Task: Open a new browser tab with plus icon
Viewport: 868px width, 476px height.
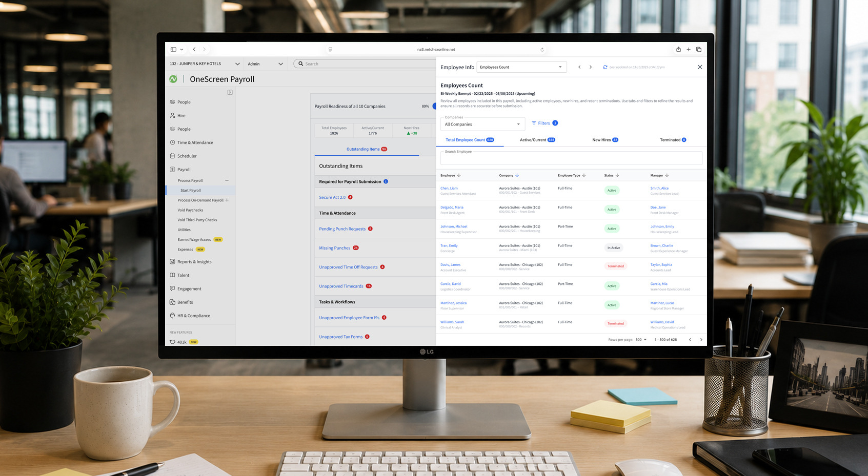Action: click(689, 50)
